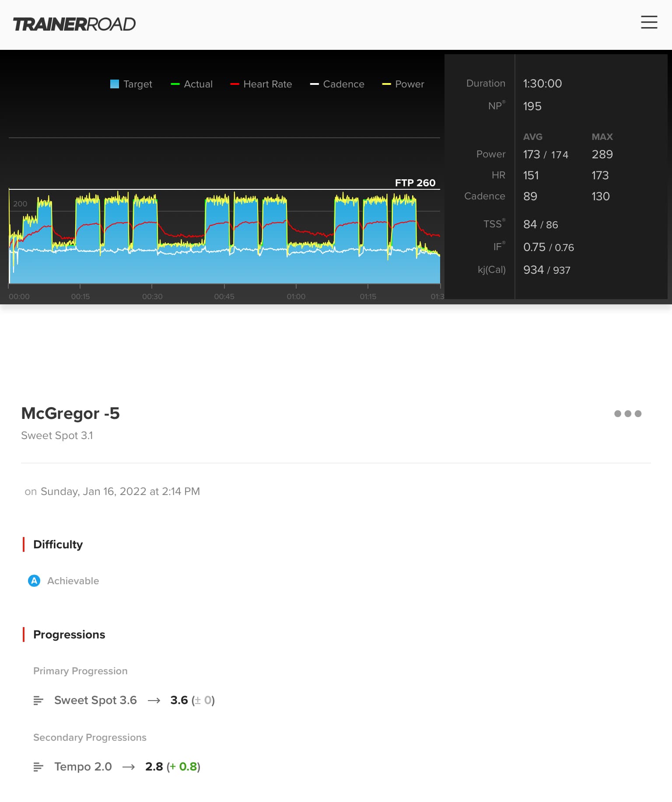Click the TSS value 84 / 86
The image size is (672, 802).
click(x=541, y=224)
